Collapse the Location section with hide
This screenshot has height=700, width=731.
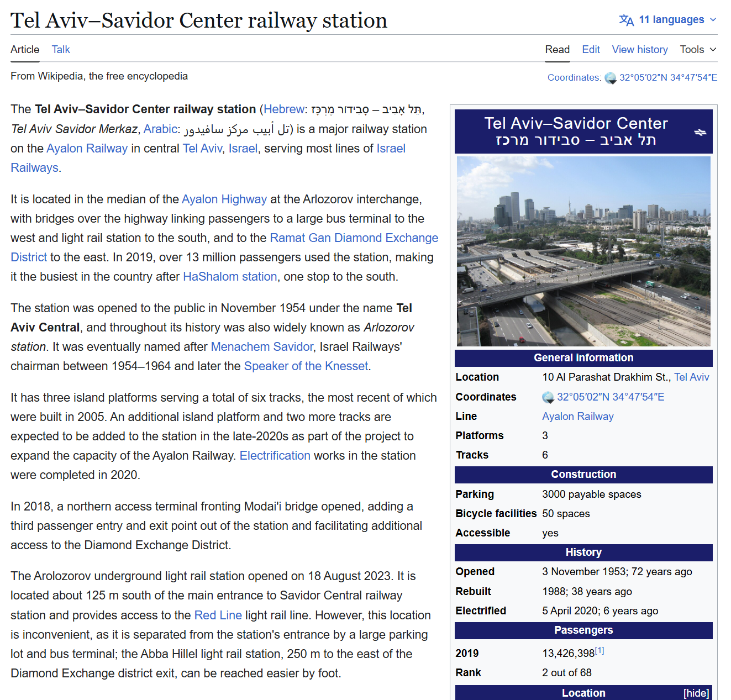pyautogui.click(x=696, y=693)
